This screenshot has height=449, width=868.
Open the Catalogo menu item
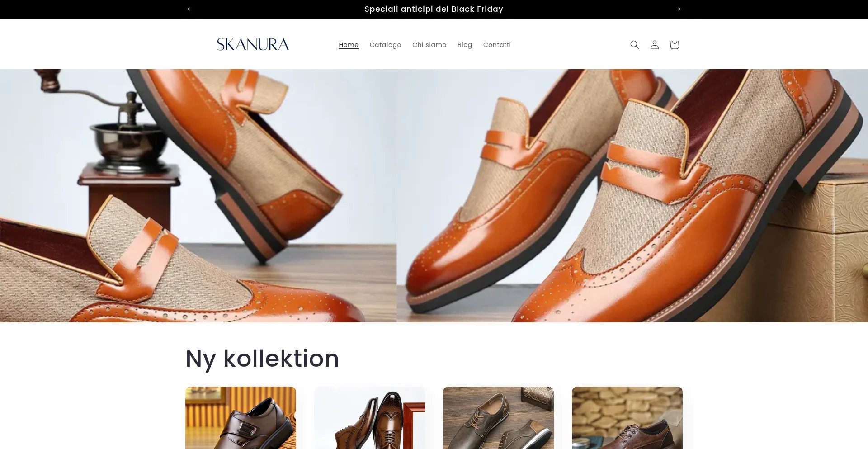click(385, 45)
